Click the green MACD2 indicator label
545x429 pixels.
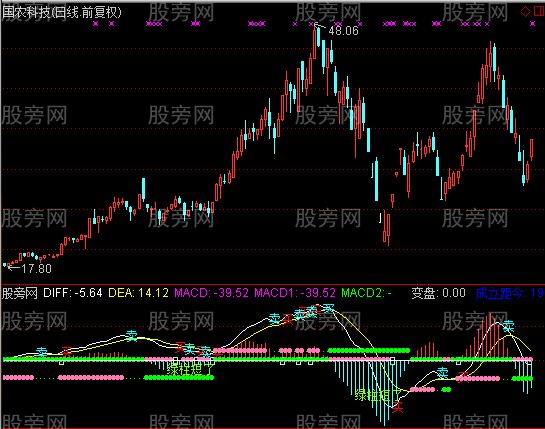[x=366, y=293]
